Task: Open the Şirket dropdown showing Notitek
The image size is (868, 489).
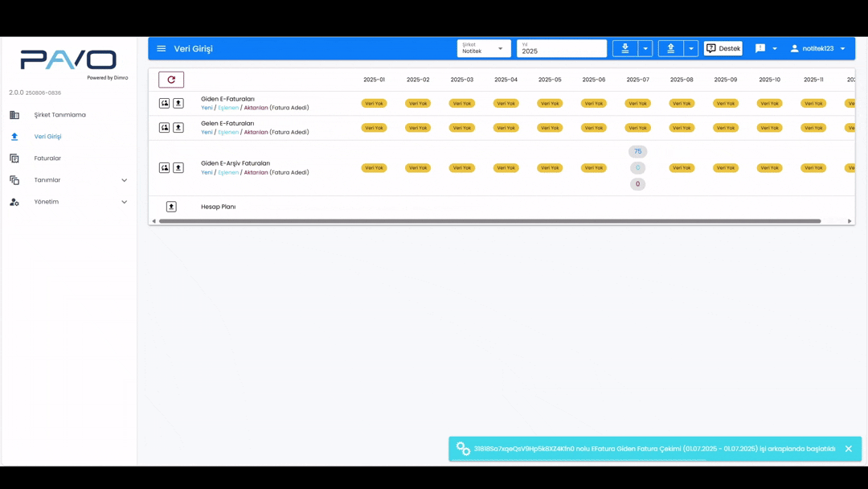Action: tap(483, 48)
